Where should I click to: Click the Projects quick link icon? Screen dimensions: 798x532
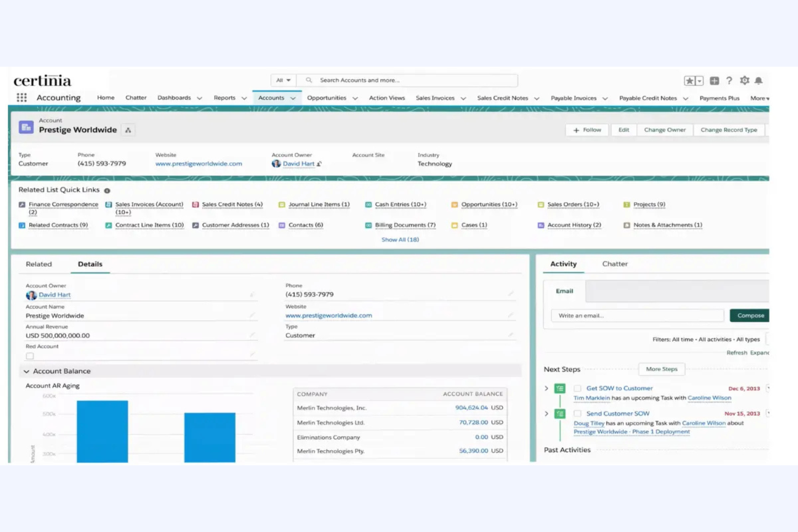[x=627, y=205]
